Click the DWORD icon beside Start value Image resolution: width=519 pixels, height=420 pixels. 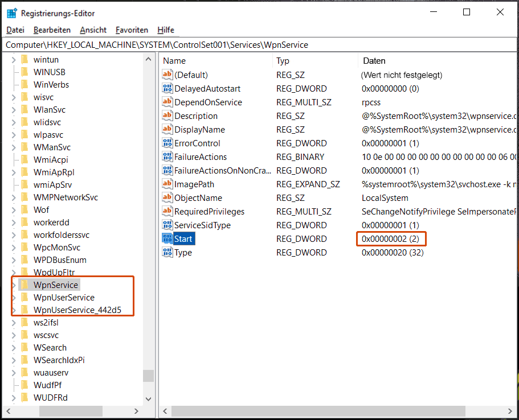coord(167,238)
